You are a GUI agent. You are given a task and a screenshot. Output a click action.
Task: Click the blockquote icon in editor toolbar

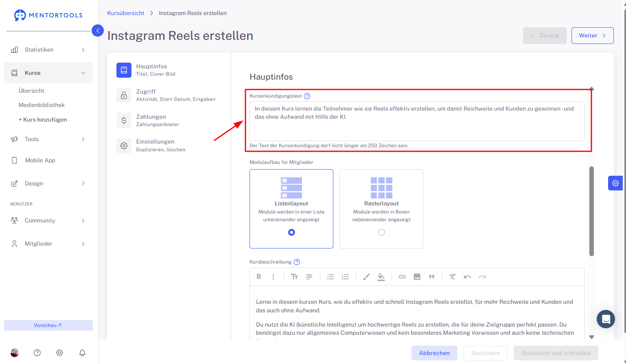pyautogui.click(x=431, y=277)
